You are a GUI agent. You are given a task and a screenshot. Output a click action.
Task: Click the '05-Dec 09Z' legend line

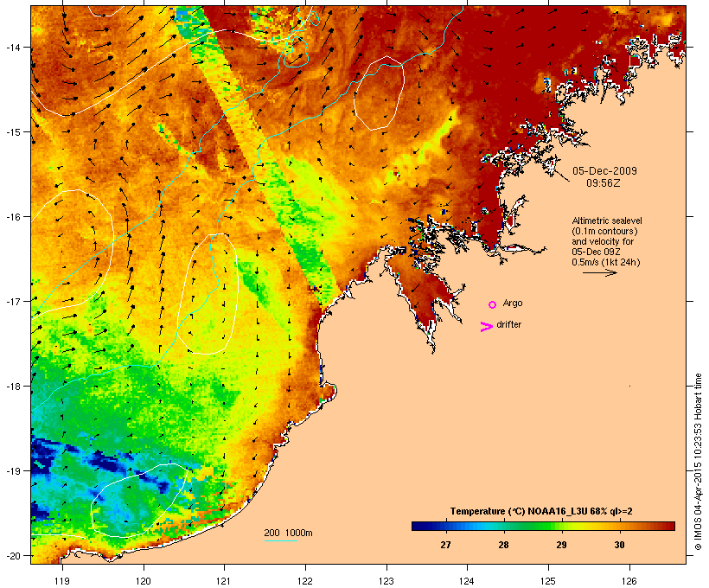point(596,252)
